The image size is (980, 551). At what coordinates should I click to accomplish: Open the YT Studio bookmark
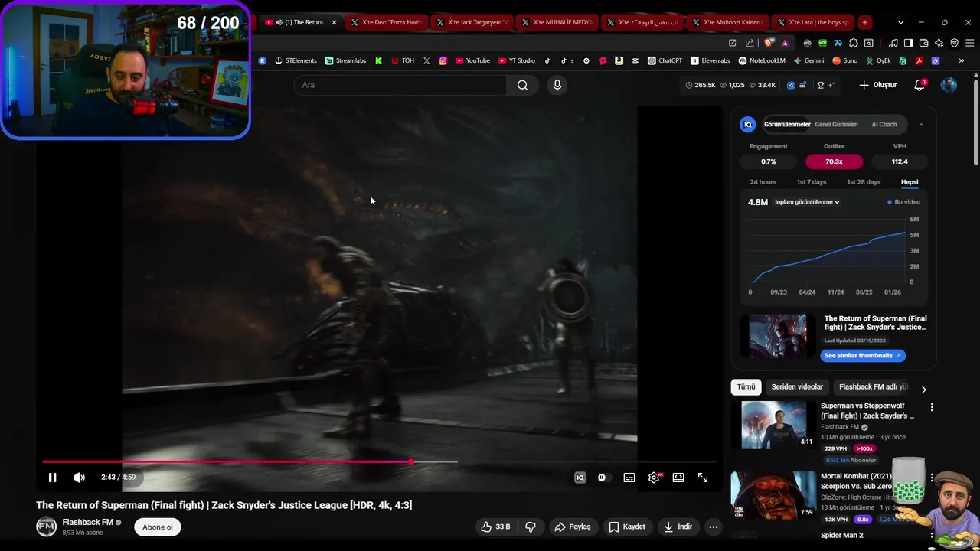(517, 60)
